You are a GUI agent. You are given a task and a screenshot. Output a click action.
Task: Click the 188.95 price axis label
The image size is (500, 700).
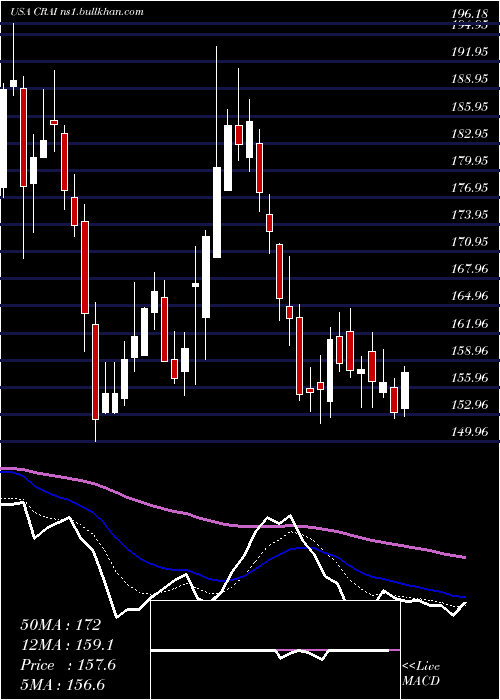point(469,79)
